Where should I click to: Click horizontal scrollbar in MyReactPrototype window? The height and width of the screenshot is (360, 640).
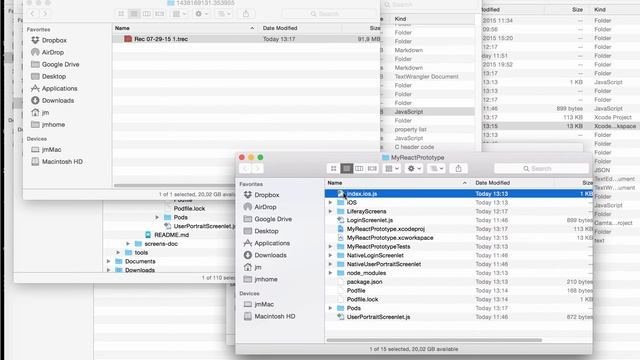(x=434, y=340)
